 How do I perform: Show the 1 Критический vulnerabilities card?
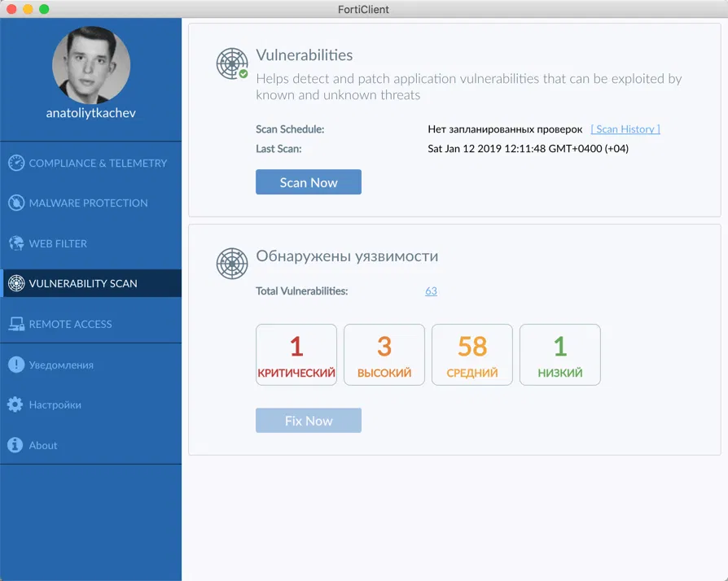[x=296, y=355]
